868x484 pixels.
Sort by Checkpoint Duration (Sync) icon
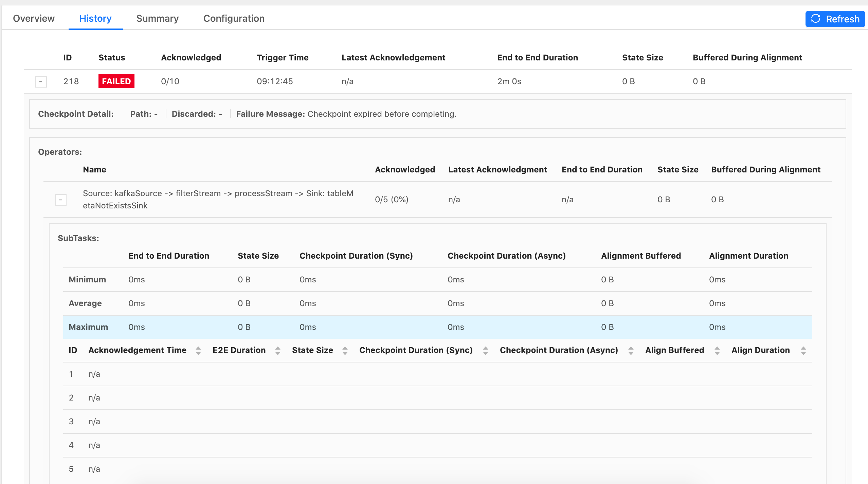tap(486, 351)
